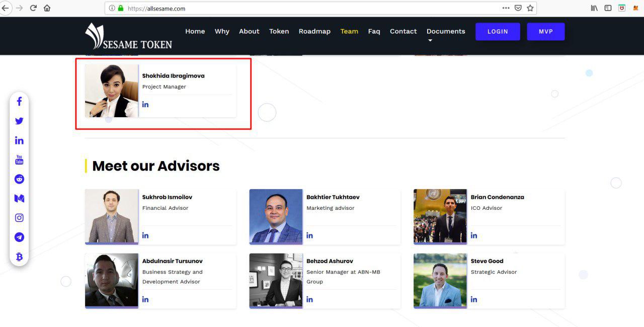Open the Bitcoin icon in social sidebar
This screenshot has width=644, height=327.
tap(19, 257)
